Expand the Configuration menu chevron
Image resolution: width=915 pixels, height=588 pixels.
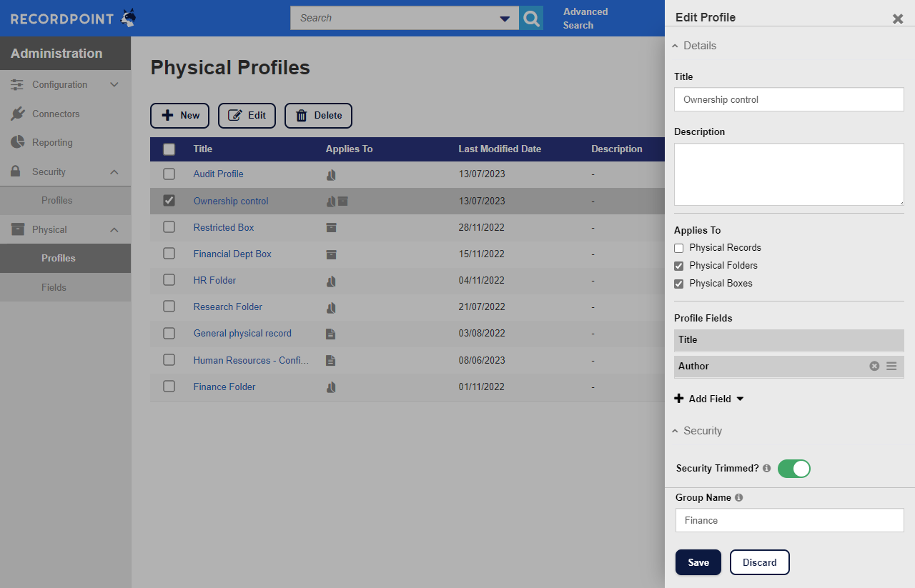(114, 84)
